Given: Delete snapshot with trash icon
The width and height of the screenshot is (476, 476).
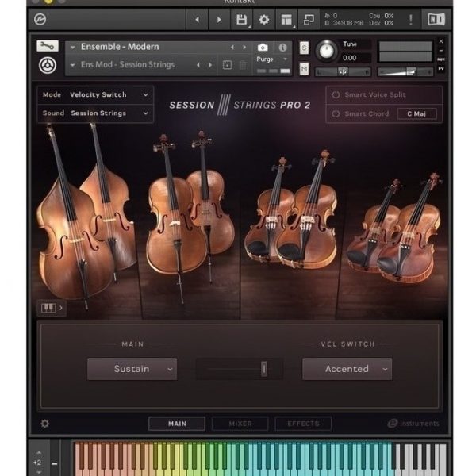Looking at the screenshot, I should tap(243, 65).
